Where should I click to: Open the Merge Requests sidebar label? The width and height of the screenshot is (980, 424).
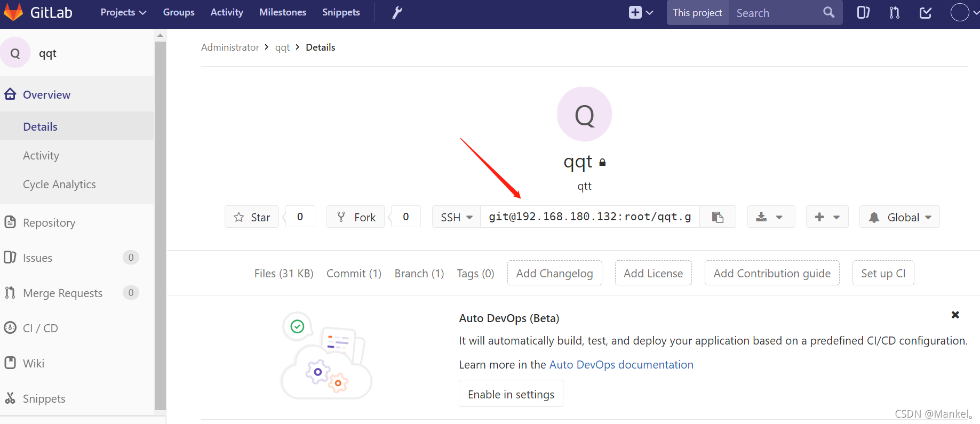(x=62, y=293)
